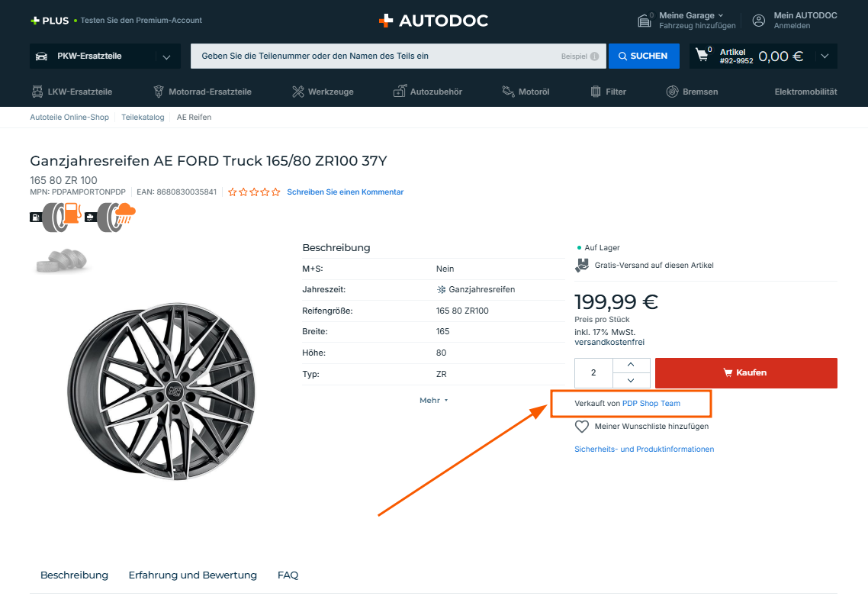
Task: Switch to Erfahrung und Bewertung tab
Action: (192, 575)
